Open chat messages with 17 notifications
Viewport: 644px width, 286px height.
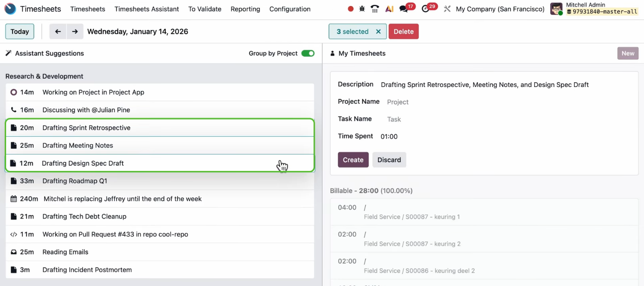click(x=404, y=9)
